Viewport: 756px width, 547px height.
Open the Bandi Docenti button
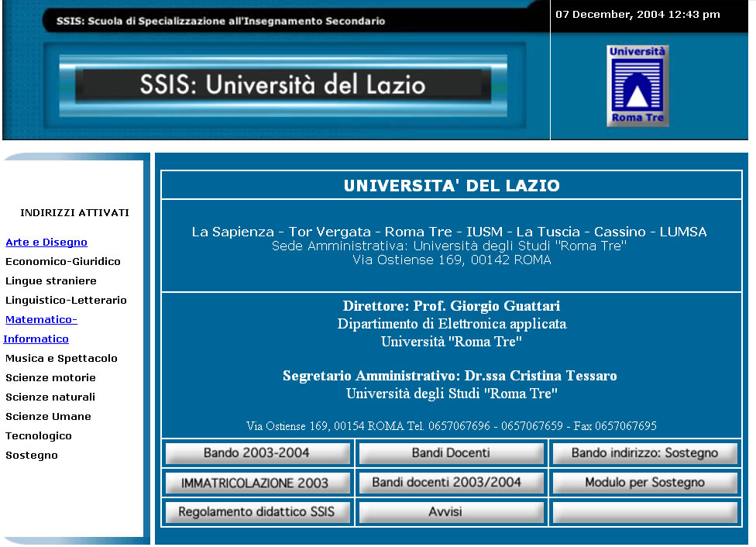tap(452, 453)
